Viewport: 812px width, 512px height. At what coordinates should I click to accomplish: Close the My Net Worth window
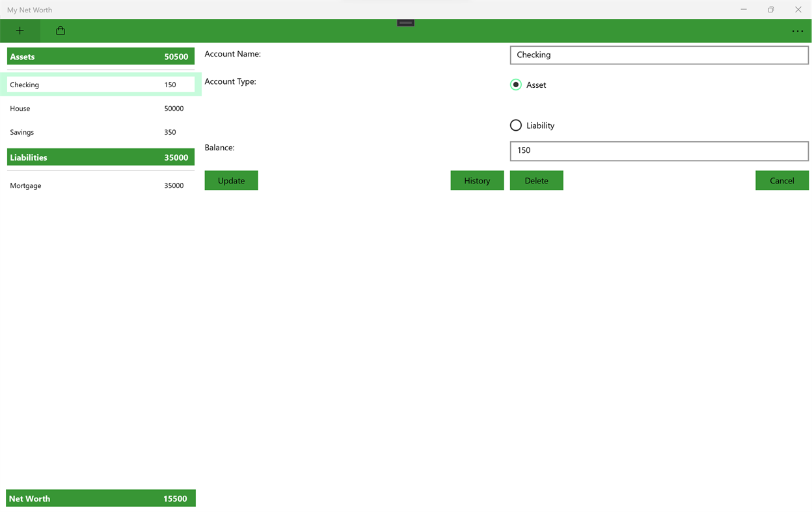coord(798,10)
